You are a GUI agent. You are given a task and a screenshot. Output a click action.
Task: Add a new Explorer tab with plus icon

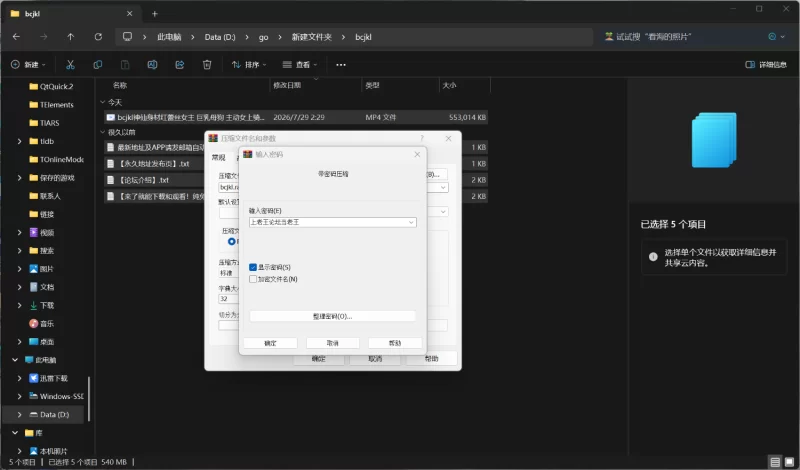point(155,14)
